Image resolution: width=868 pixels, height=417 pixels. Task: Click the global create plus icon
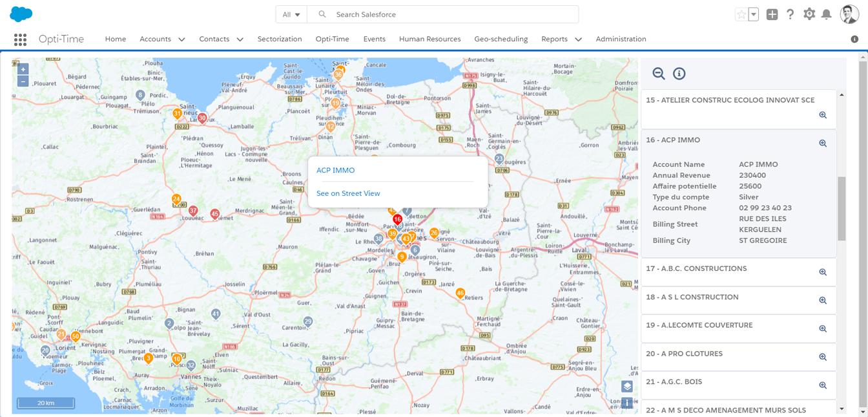tap(772, 14)
